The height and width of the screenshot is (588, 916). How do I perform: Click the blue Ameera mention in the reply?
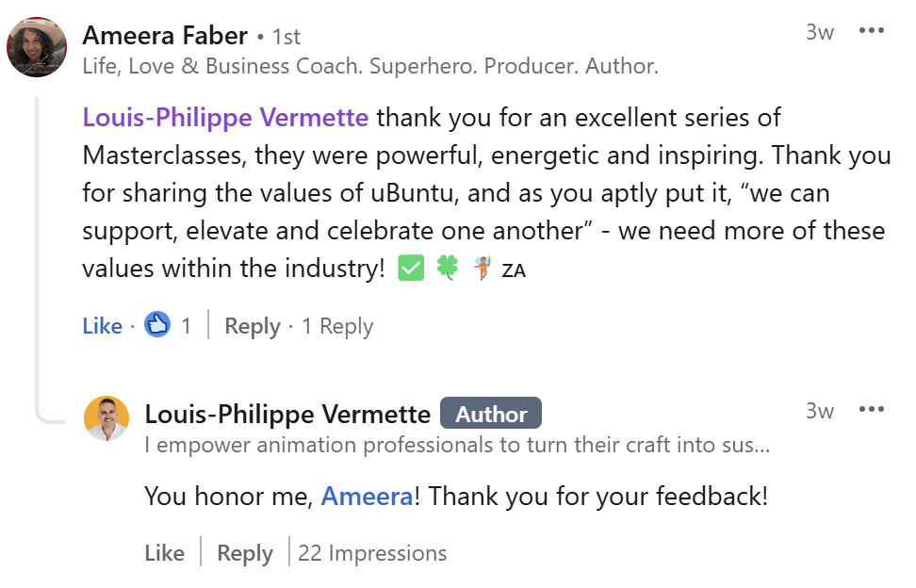[367, 496]
